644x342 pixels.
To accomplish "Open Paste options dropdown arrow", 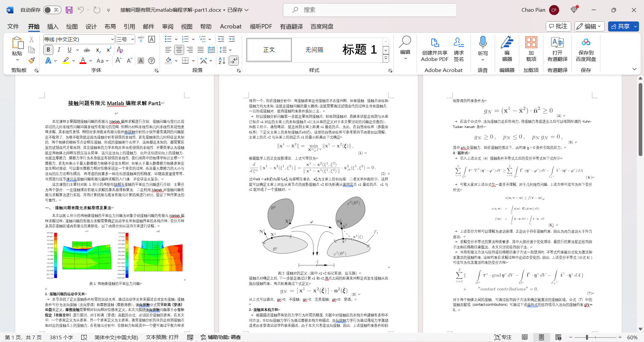I will point(17,60).
